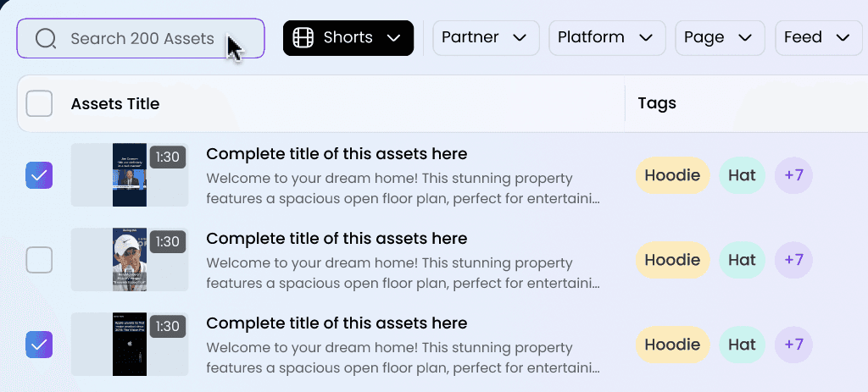Focus the Search 200 Assets field
The width and height of the screenshot is (868, 392).
pyautogui.click(x=141, y=38)
